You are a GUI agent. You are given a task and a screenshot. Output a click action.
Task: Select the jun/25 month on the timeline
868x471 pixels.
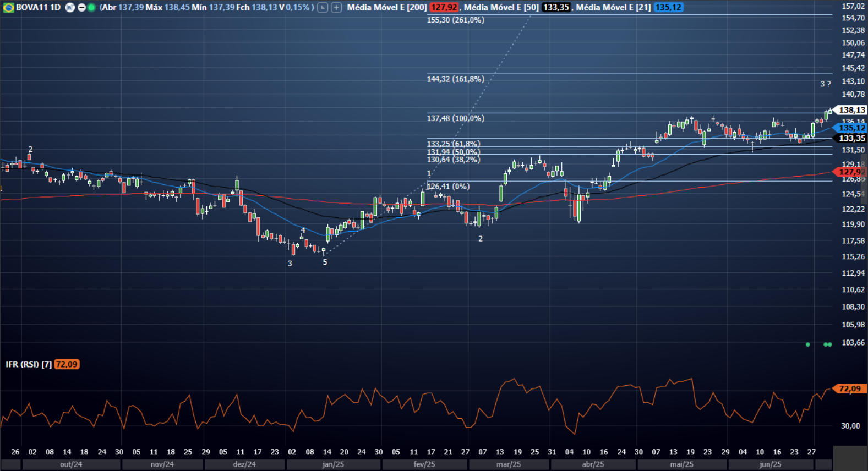point(770,464)
